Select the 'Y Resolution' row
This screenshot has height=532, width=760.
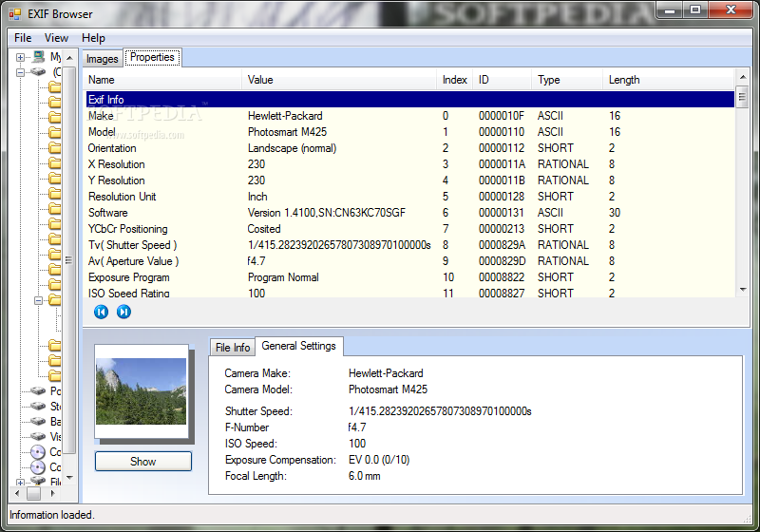[410, 180]
